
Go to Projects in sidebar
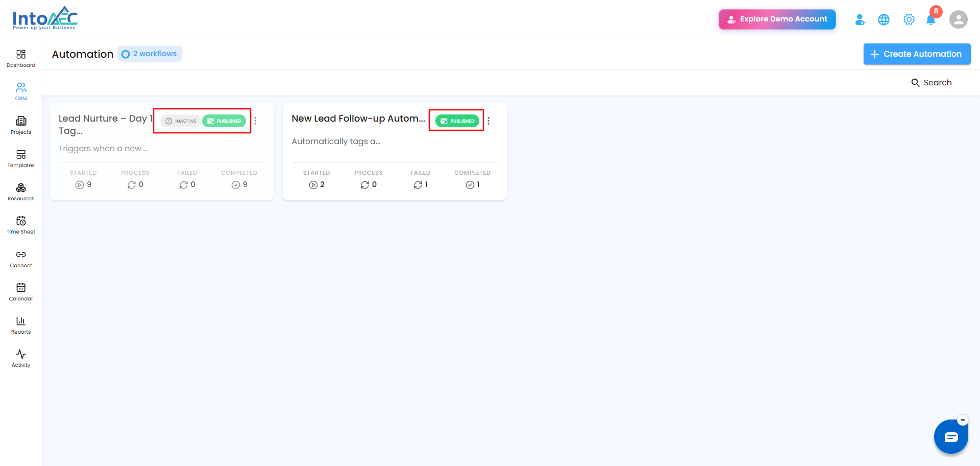(21, 125)
